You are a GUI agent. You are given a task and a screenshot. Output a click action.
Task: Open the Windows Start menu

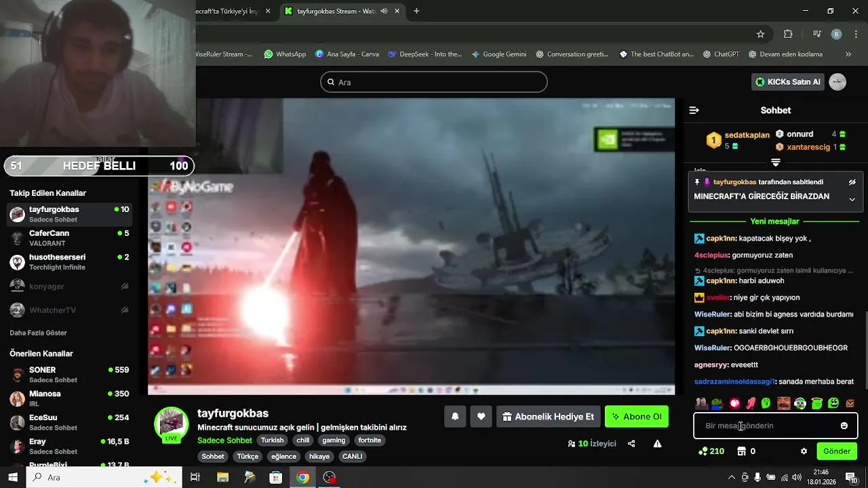(x=12, y=477)
